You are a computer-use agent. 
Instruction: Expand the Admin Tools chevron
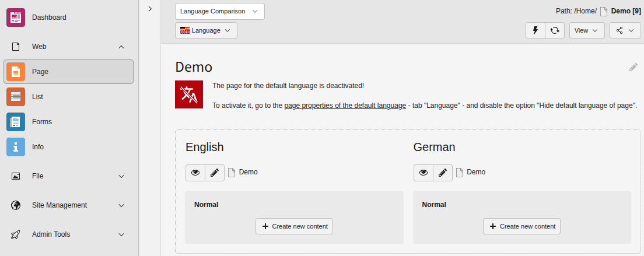click(121, 234)
